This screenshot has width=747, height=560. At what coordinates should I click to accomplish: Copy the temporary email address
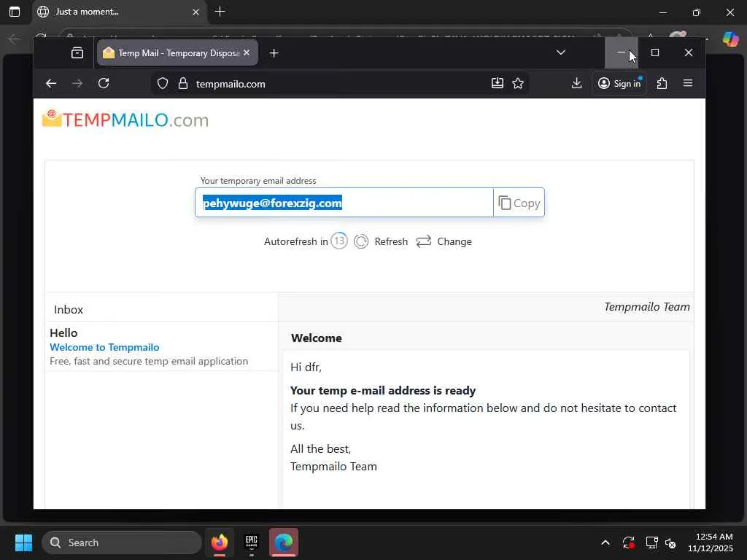coord(519,203)
